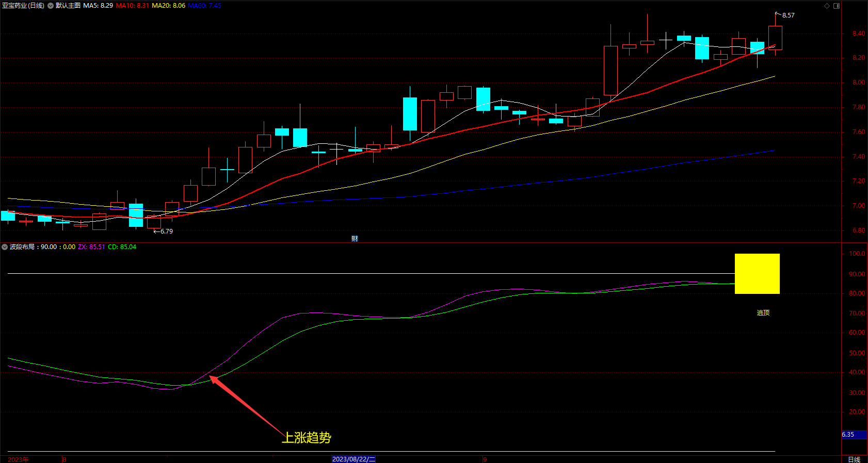Select the 亚宝药业(日线) stock title
Image resolution: width=868 pixels, height=463 pixels.
pos(23,6)
